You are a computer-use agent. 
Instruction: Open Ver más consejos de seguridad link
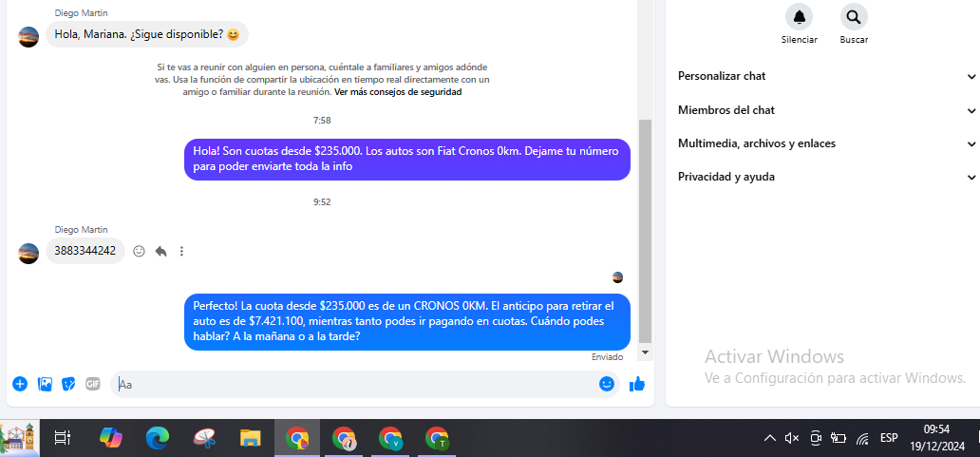pyautogui.click(x=398, y=92)
